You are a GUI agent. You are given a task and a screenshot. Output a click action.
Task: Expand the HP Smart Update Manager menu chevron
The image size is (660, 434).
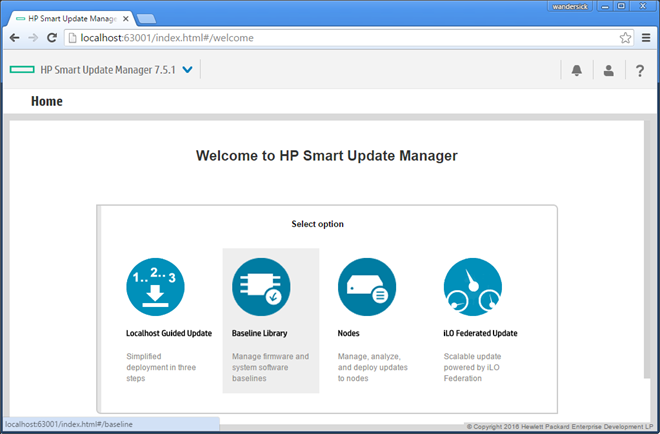(x=188, y=69)
